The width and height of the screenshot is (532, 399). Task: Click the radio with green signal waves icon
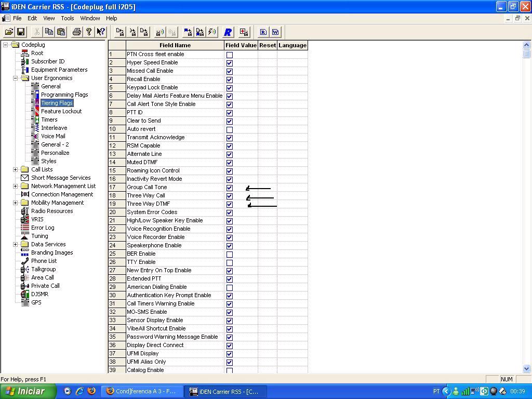click(x=160, y=32)
